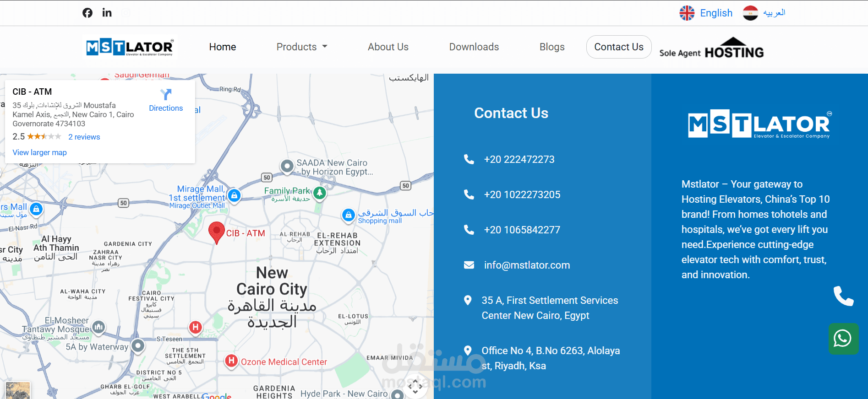Email info@mstlator.com

coord(527,265)
